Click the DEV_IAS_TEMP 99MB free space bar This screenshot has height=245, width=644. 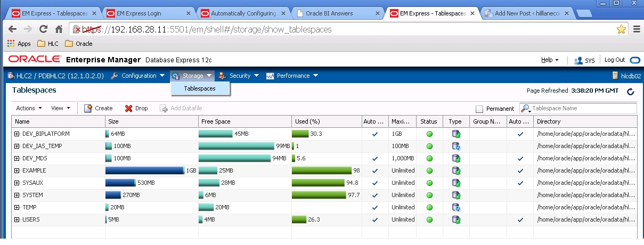coord(236,146)
